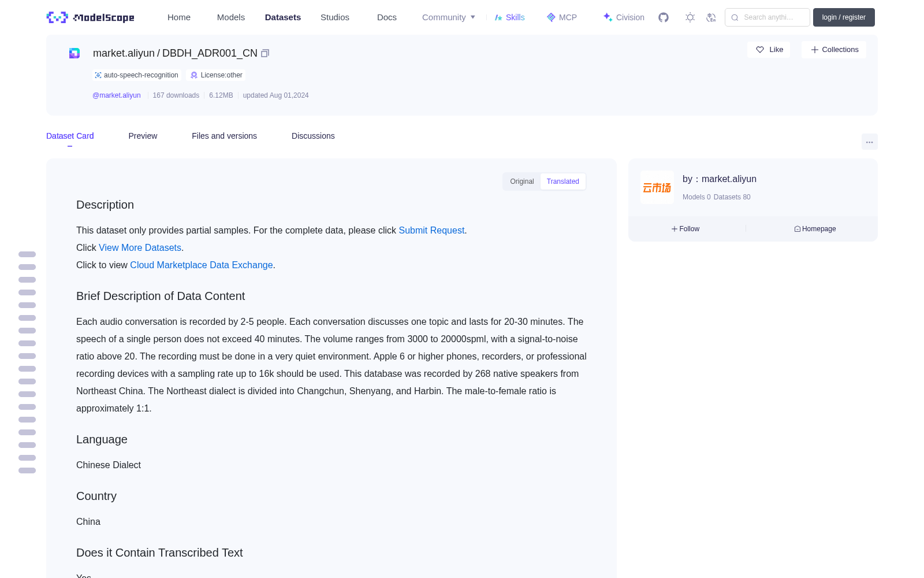The image size is (924, 578).
Task: Open the Docs page
Action: click(387, 17)
